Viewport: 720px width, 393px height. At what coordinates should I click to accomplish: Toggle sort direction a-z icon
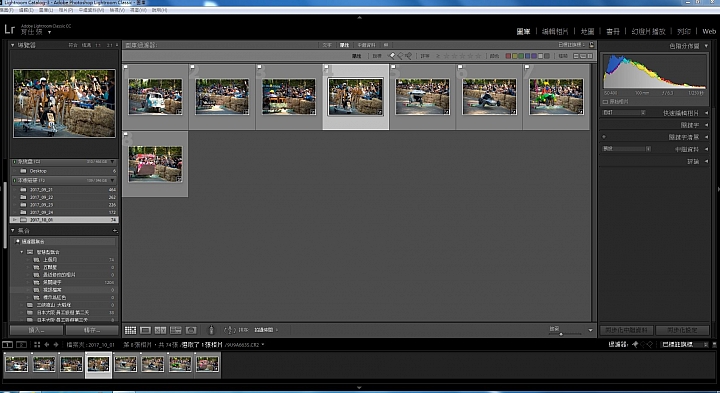point(230,330)
